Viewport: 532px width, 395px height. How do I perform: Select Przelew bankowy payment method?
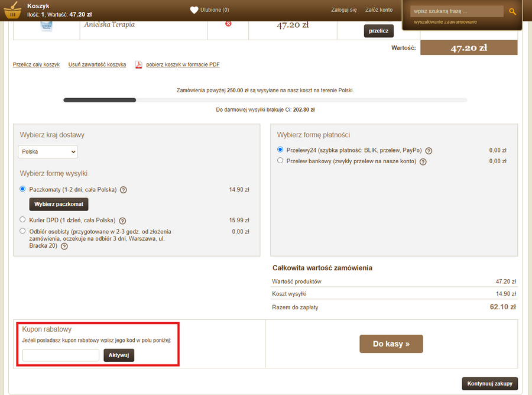point(280,161)
